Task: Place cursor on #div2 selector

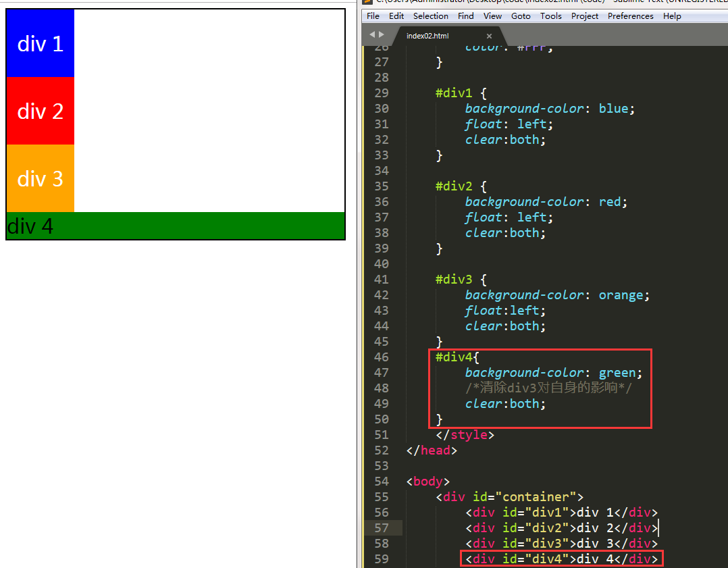Action: (454, 186)
